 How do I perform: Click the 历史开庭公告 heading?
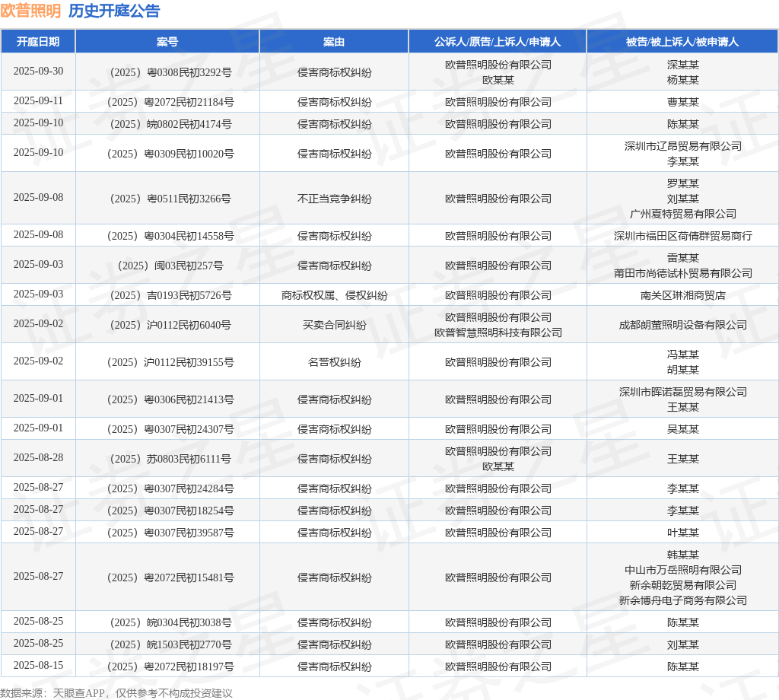pyautogui.click(x=114, y=11)
